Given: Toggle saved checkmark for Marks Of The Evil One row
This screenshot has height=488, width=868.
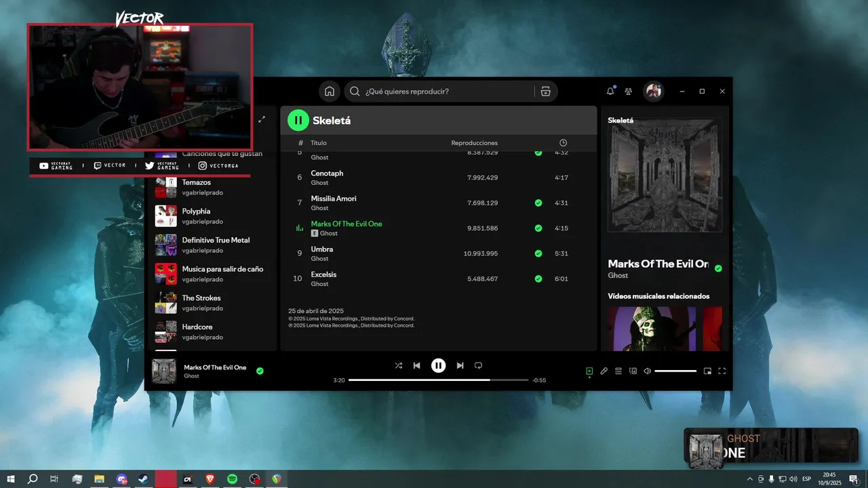Looking at the screenshot, I should 538,228.
